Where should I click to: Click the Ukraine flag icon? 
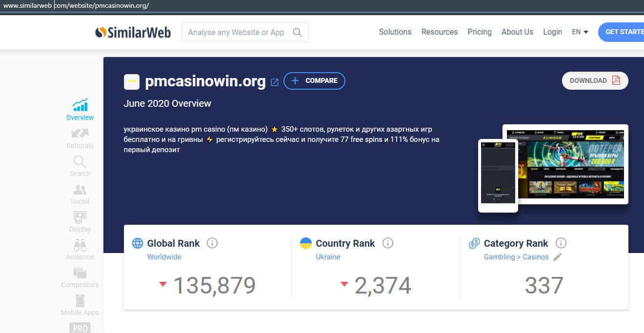point(306,243)
